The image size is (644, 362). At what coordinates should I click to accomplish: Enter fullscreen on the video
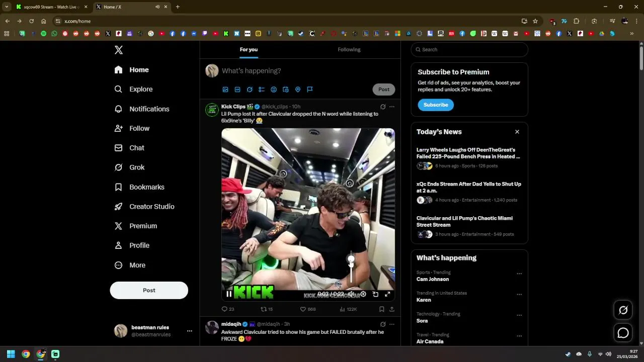tap(387, 294)
